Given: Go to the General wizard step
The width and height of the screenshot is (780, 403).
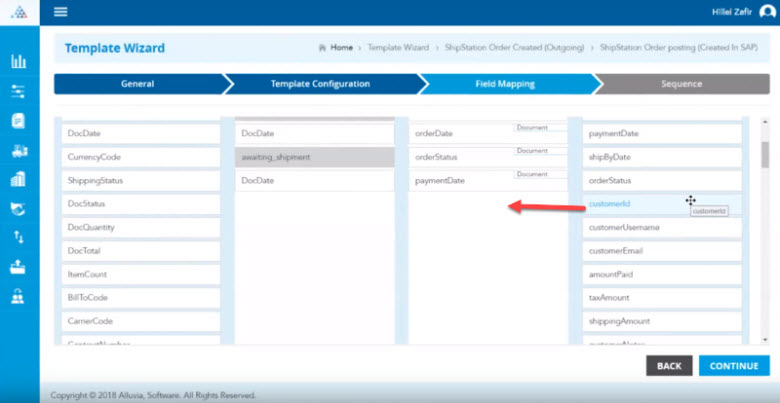Looking at the screenshot, I should 137,84.
